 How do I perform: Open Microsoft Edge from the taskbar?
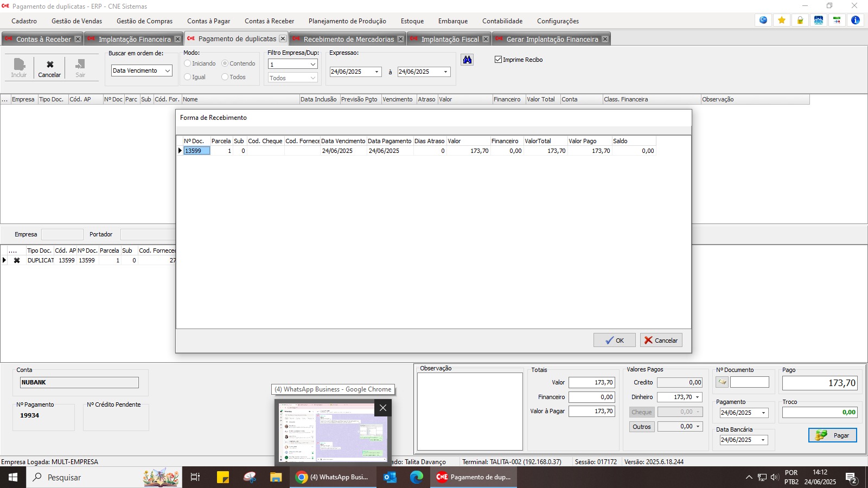(416, 477)
